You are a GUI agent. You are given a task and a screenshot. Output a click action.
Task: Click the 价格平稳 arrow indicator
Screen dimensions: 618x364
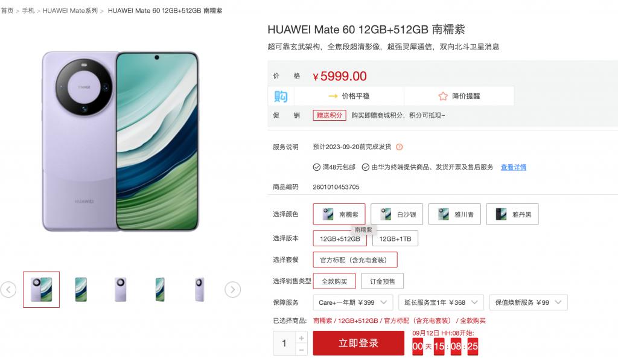333,96
